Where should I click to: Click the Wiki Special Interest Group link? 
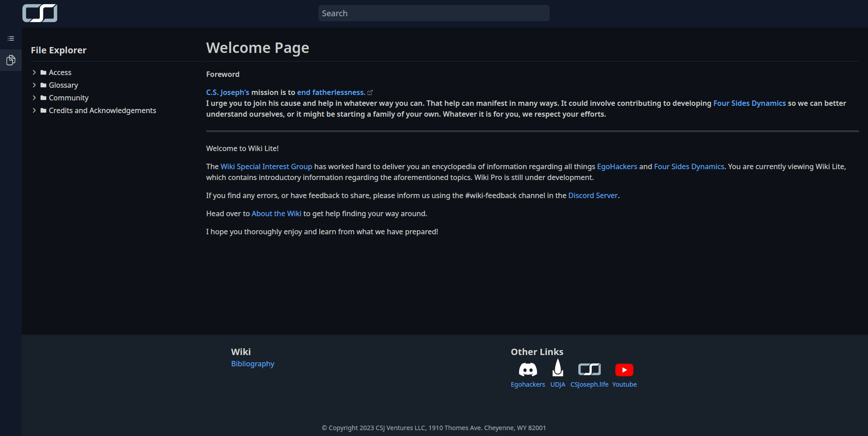coord(266,166)
